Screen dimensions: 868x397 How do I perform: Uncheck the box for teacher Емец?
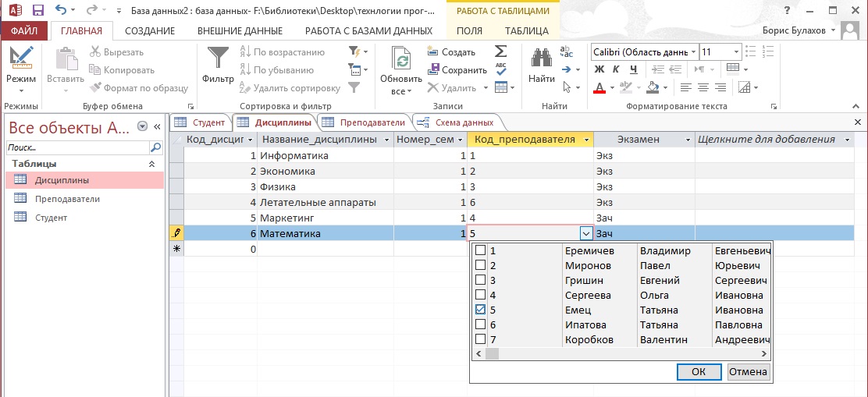(x=481, y=310)
